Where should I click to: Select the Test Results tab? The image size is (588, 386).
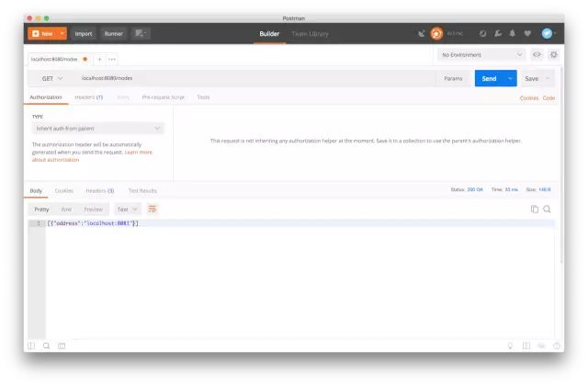[x=142, y=190]
